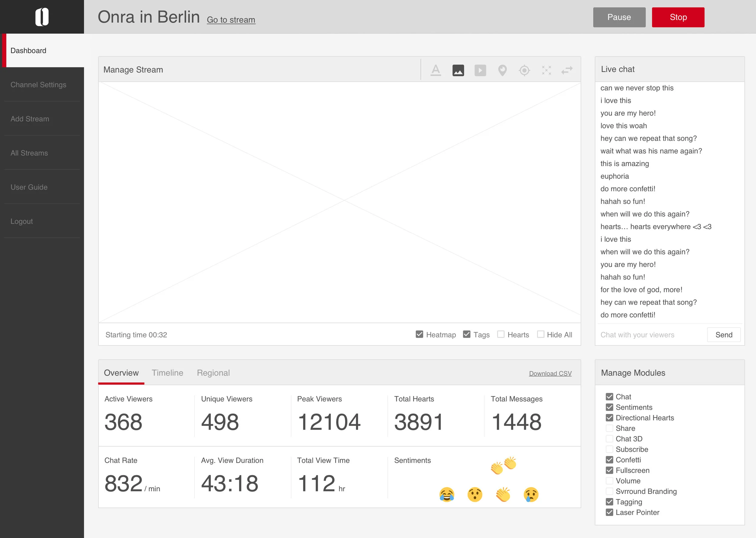
Task: Click the Unique Viewers value 498
Action: tap(220, 422)
